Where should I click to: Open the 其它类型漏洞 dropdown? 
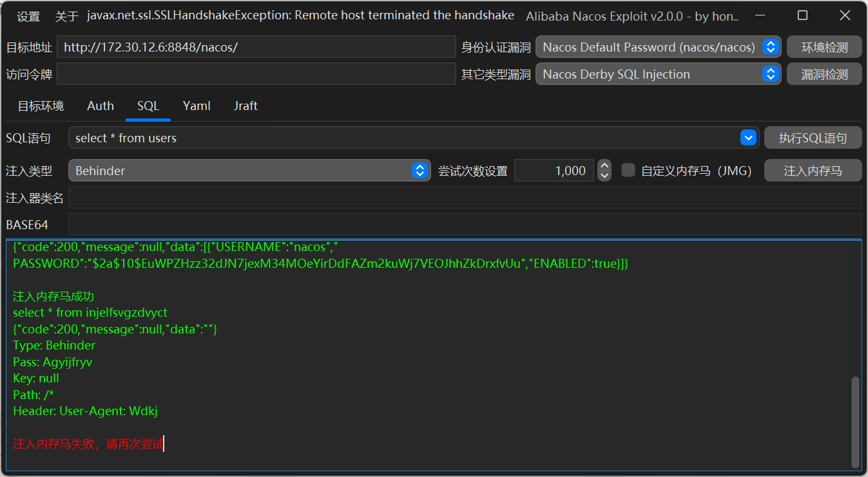pos(658,74)
